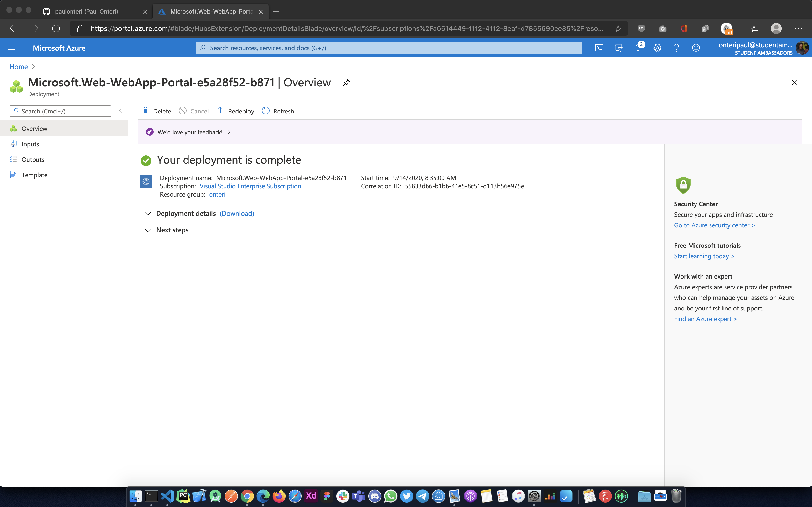Click the Azure notifications bell icon
Screen dimensions: 812x507
[x=638, y=47]
